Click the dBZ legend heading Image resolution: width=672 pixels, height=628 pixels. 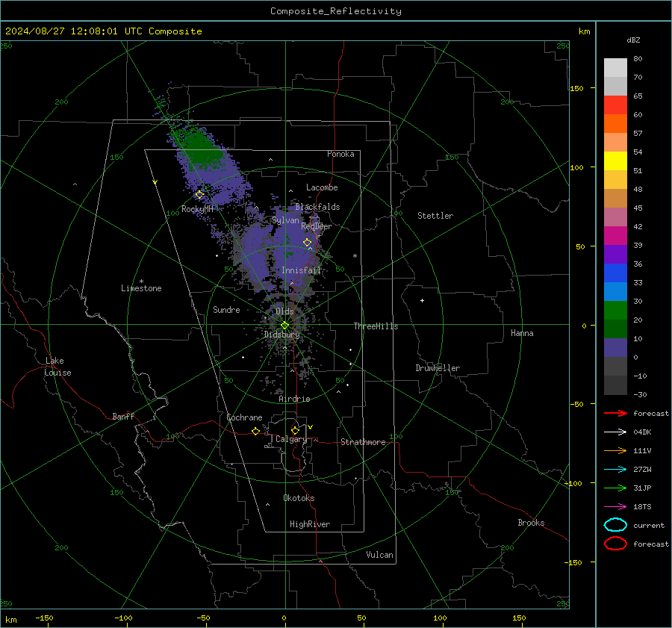tap(633, 40)
